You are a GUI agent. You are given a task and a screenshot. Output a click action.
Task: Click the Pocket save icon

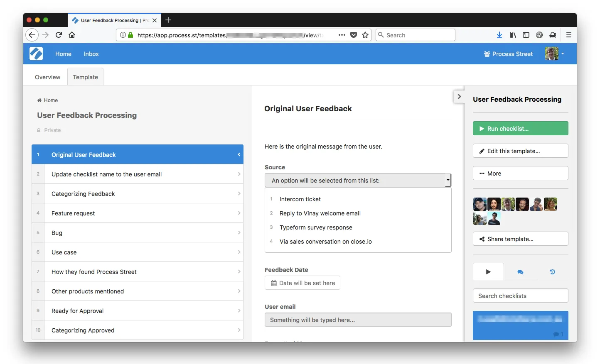[354, 35]
